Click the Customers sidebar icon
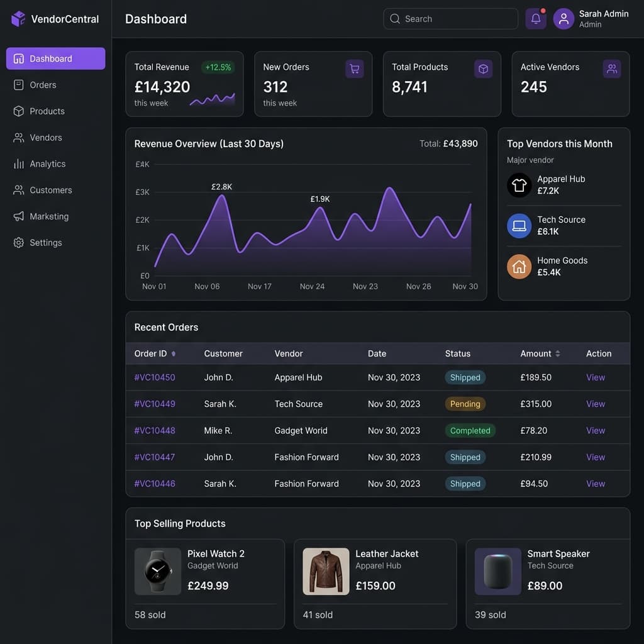 [x=19, y=190]
